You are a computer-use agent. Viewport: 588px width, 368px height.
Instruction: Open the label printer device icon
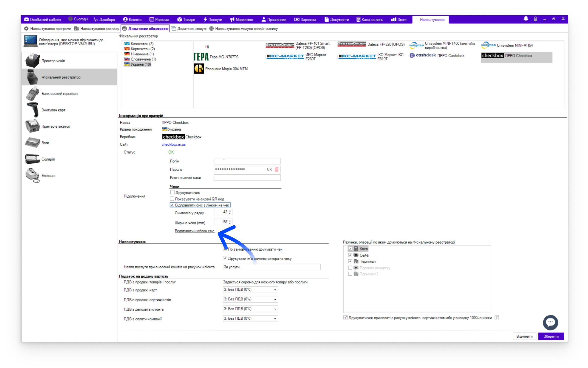click(32, 126)
